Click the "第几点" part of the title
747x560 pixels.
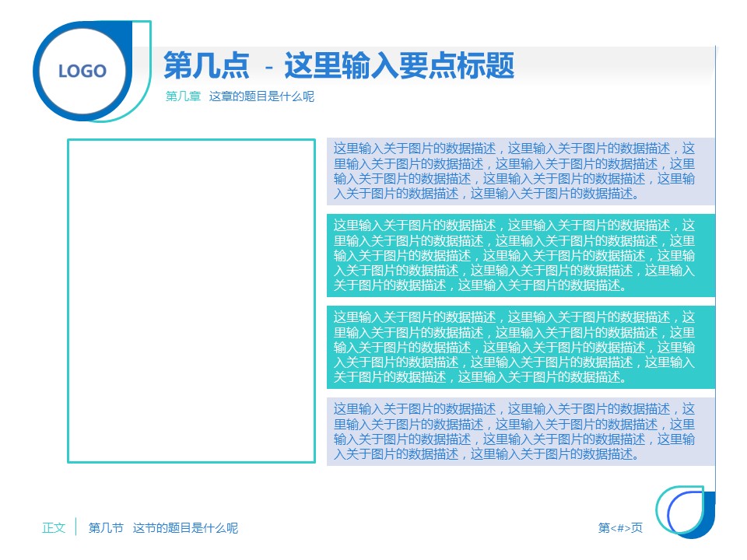206,66
